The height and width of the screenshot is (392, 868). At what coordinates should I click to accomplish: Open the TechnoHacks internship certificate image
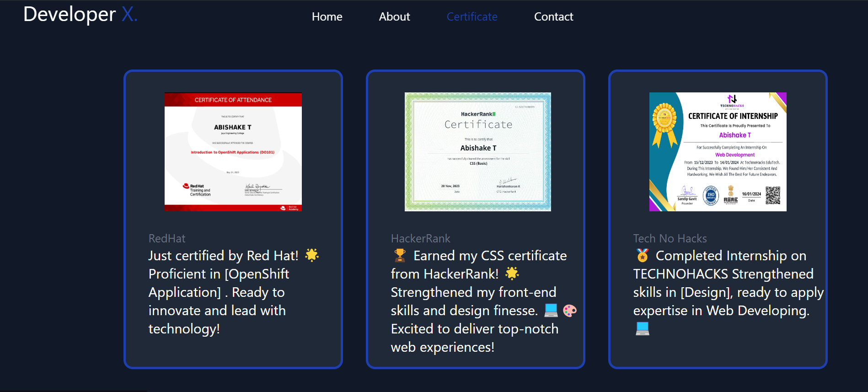718,152
